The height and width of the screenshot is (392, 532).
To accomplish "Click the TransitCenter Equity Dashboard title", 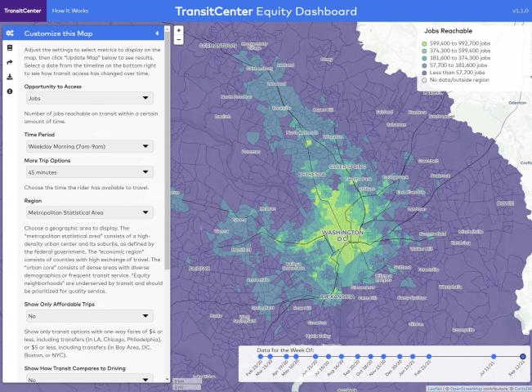I will pos(266,11).
